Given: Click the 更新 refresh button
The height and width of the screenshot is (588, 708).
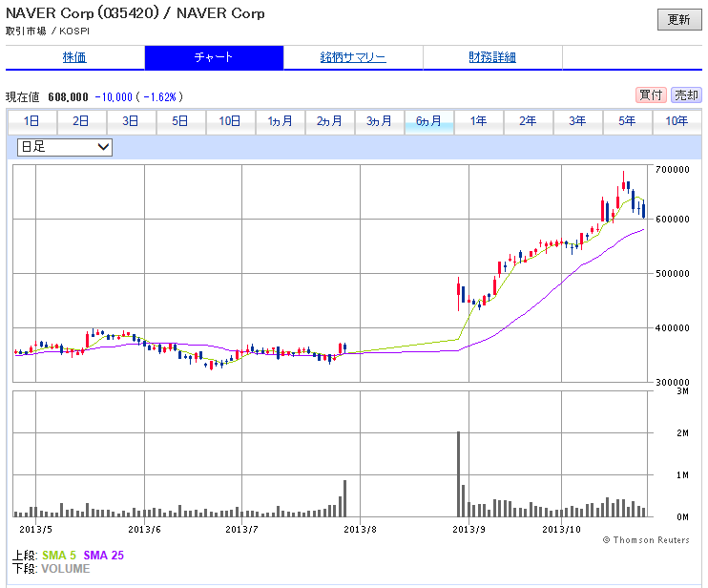Looking at the screenshot, I should pyautogui.click(x=679, y=19).
